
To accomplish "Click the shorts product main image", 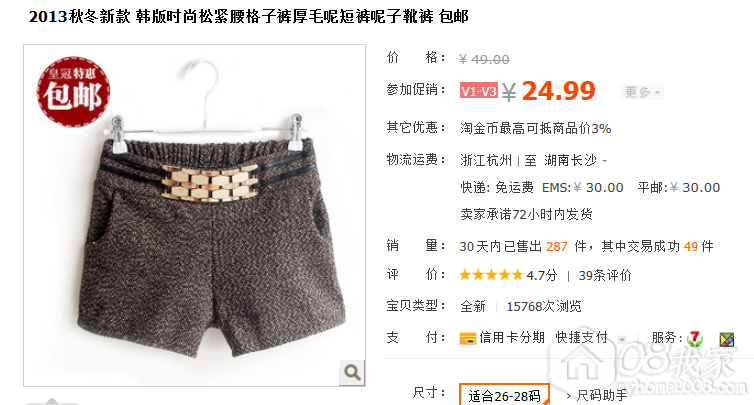I will point(194,215).
